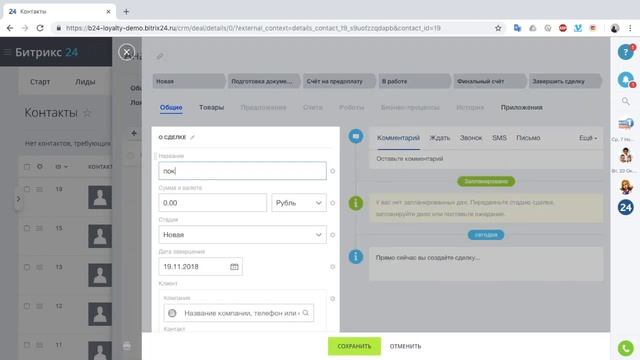
Task: Cancel editing with ОТМЕНИТЬ
Action: click(x=405, y=346)
